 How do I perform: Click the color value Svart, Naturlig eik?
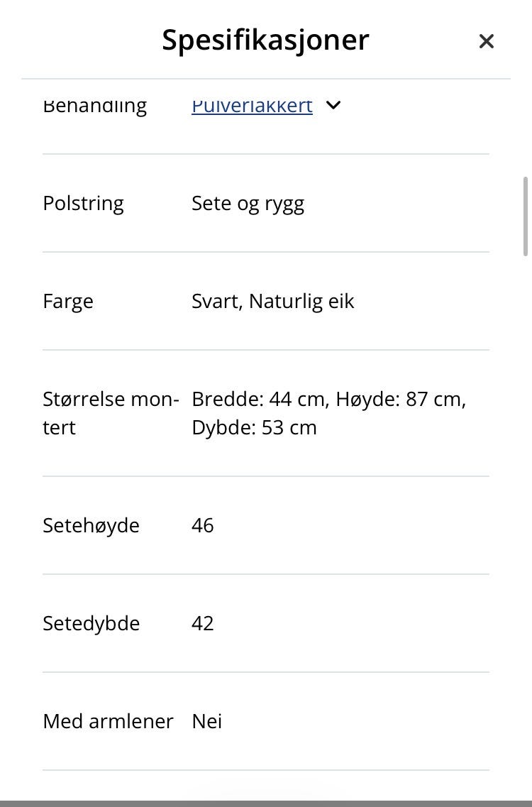pyautogui.click(x=273, y=301)
